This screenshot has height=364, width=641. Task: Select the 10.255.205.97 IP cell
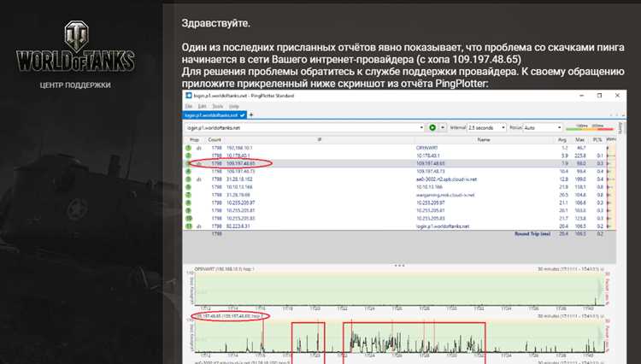click(240, 203)
